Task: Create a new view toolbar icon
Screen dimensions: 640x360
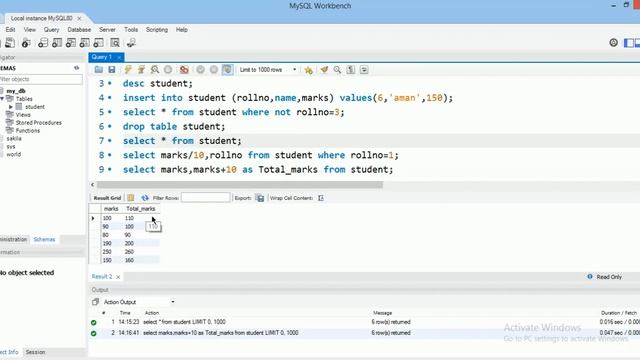Action: 71,43
